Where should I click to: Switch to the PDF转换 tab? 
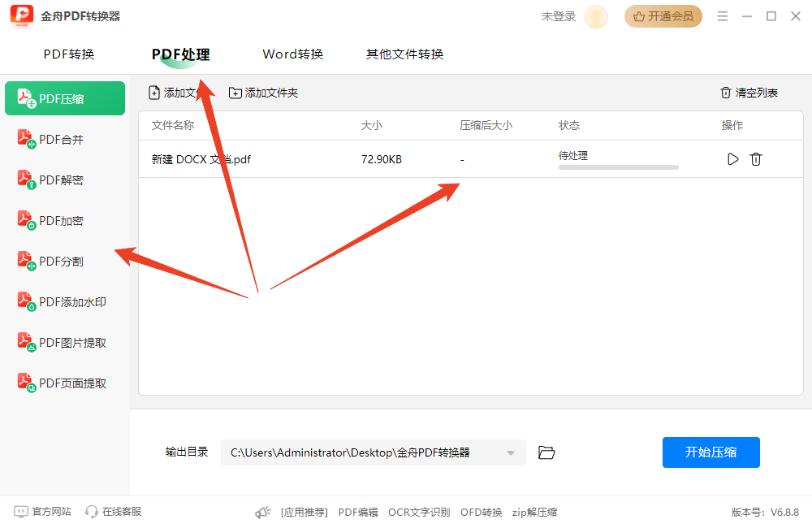69,54
